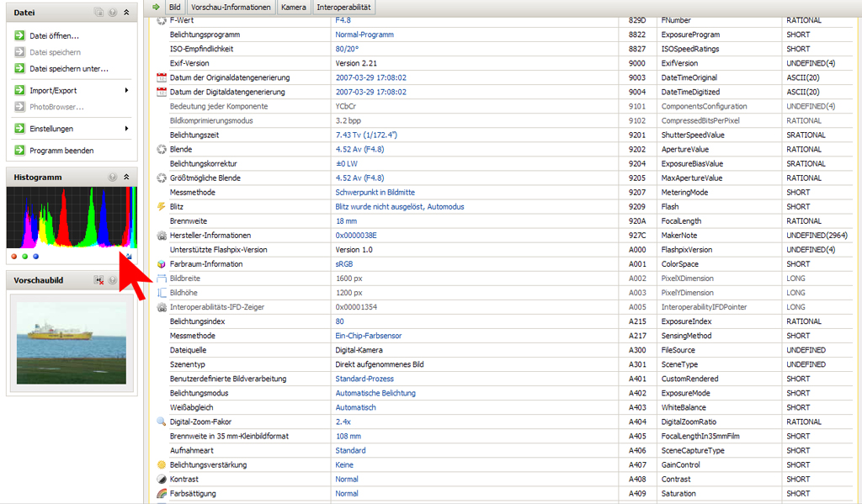This screenshot has width=862, height=504.
Task: Toggle the blue histogram channel dot
Action: (36, 256)
